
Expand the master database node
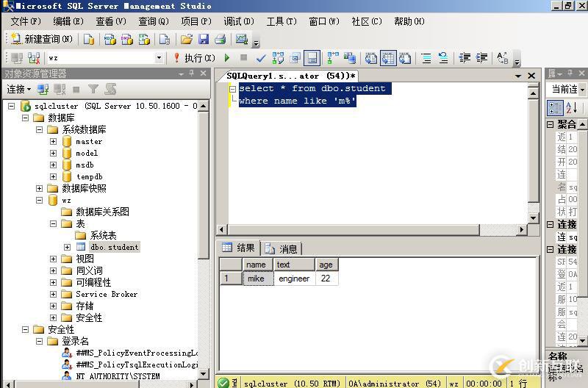pos(53,141)
